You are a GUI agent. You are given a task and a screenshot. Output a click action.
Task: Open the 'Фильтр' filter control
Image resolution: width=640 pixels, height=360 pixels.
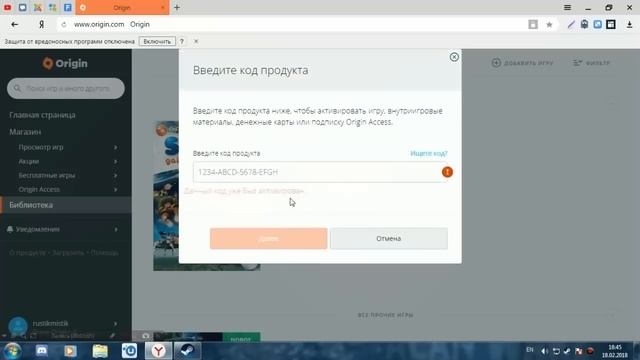pyautogui.click(x=591, y=63)
